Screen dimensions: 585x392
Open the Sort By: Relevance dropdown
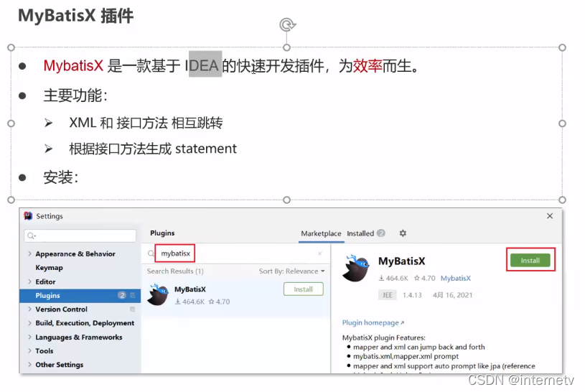pyautogui.click(x=291, y=271)
